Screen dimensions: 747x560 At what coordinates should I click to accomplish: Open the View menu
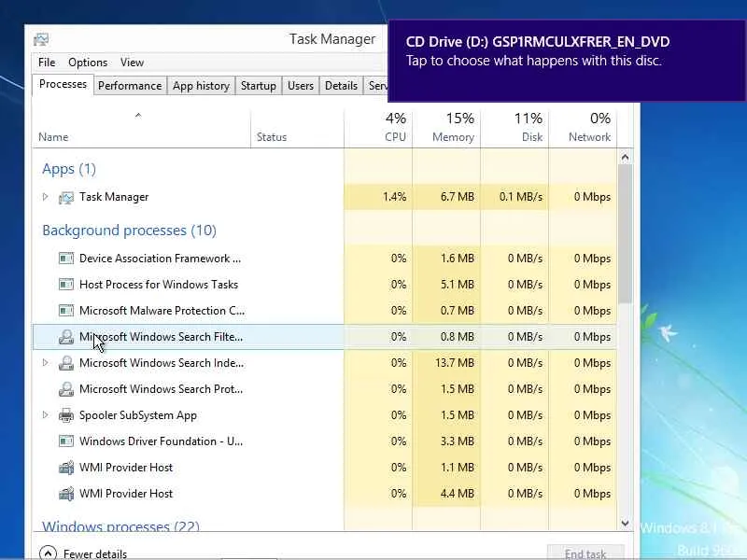[x=132, y=63]
